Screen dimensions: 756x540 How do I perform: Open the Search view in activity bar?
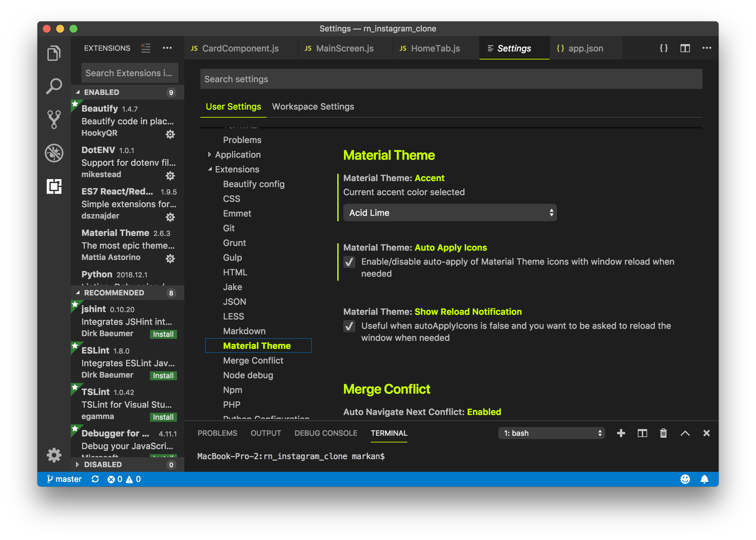coord(54,86)
